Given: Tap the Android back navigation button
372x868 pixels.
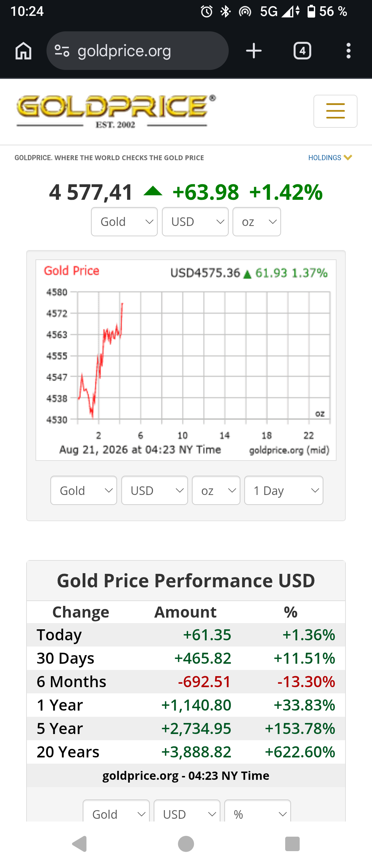Looking at the screenshot, I should tap(80, 844).
